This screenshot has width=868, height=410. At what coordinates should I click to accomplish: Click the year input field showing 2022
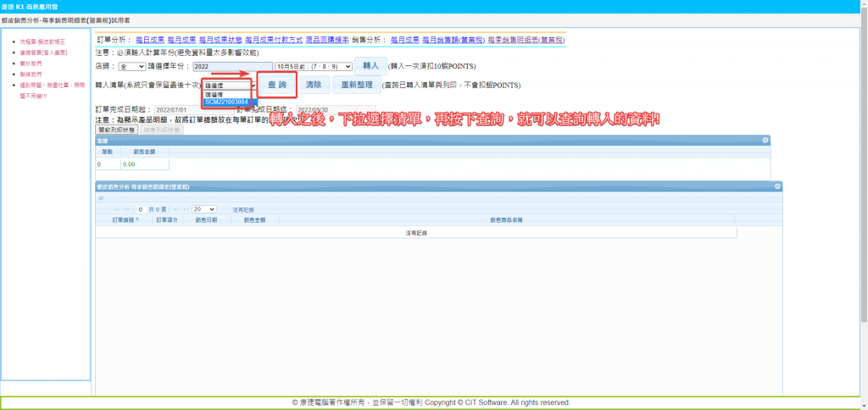pyautogui.click(x=231, y=66)
